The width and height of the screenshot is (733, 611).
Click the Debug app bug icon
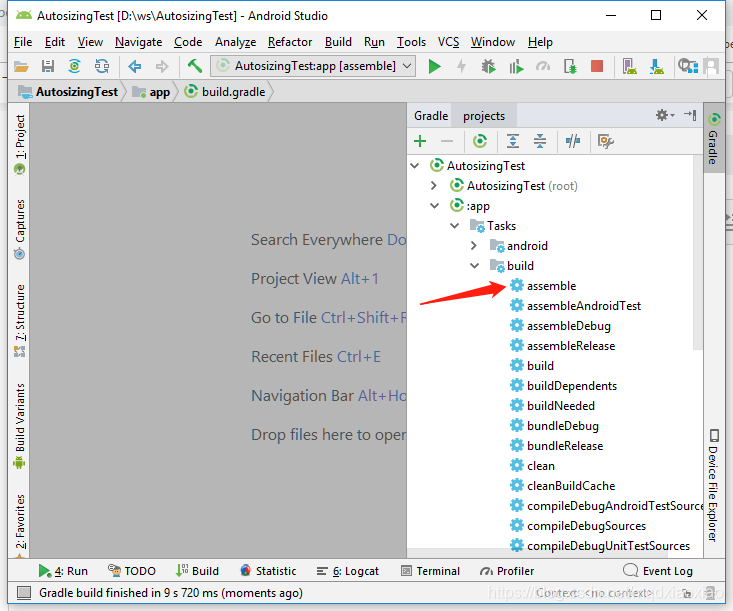(x=489, y=66)
